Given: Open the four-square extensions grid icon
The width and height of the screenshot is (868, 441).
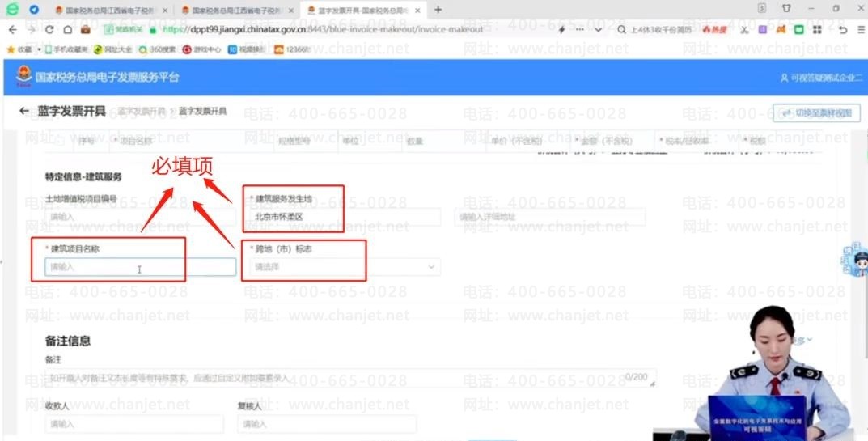Looking at the screenshot, I should click(817, 29).
